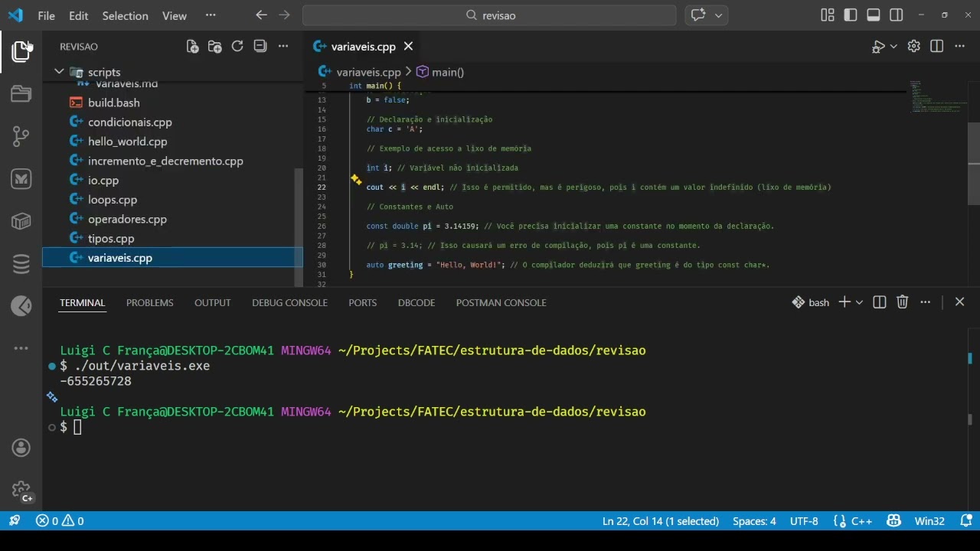Toggle the secondary side bar visibility
The width and height of the screenshot is (980, 551).
897,15
